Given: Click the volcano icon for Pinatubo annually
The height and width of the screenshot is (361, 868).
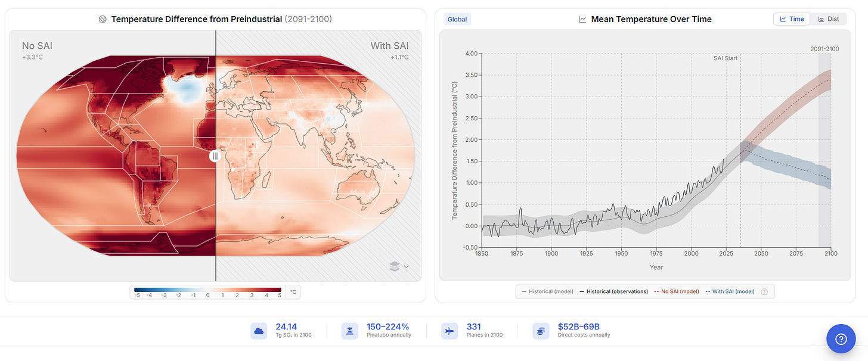Looking at the screenshot, I should (349, 331).
